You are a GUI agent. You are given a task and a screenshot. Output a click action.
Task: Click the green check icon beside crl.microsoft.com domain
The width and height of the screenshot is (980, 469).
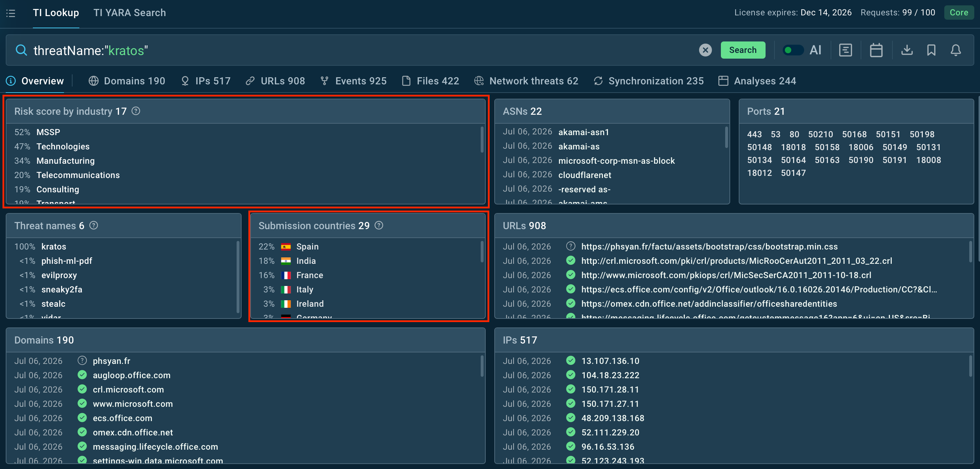82,389
